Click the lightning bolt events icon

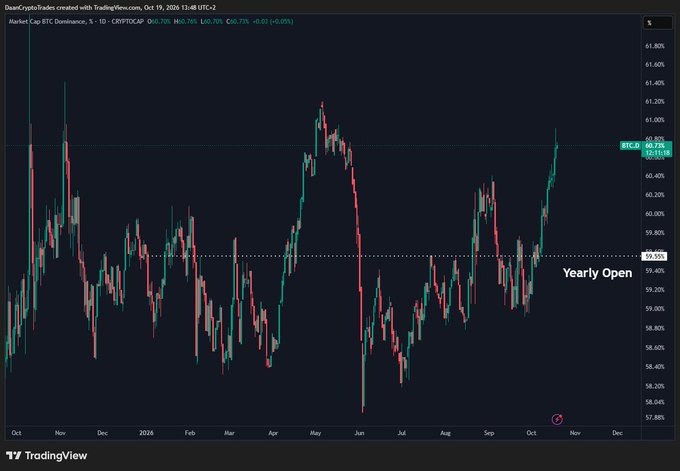[x=557, y=419]
